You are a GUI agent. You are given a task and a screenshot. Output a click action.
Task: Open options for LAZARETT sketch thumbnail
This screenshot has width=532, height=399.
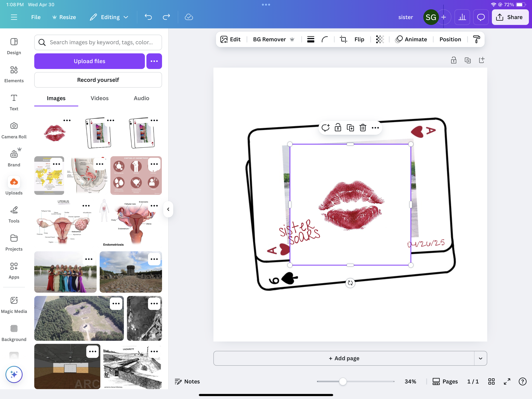154,351
